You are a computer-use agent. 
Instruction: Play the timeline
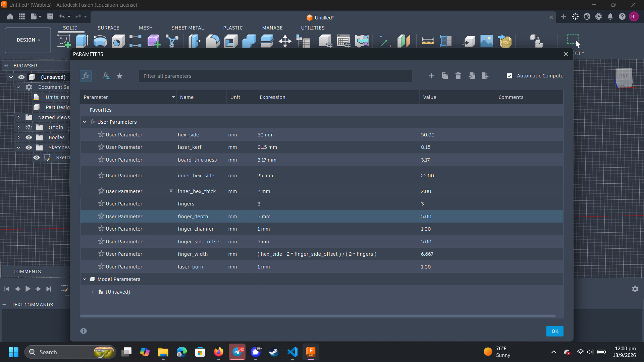(x=28, y=289)
